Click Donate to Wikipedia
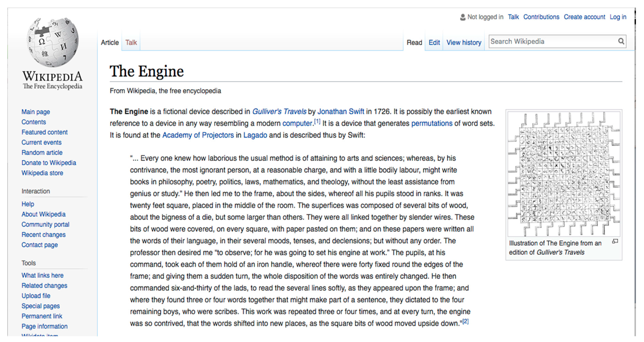The image size is (644, 342). 49,163
